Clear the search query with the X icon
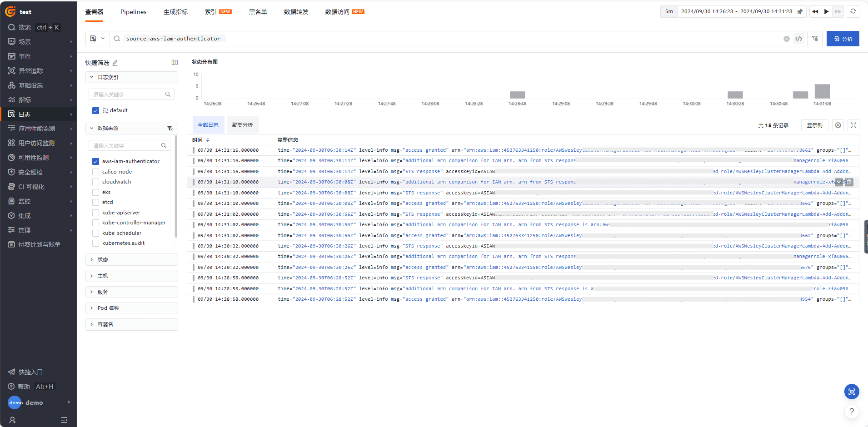Image resolution: width=868 pixels, height=427 pixels. pos(786,39)
